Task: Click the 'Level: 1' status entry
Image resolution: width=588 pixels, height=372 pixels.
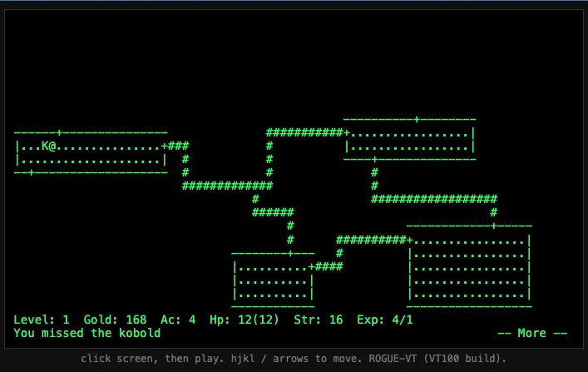Action: [x=42, y=320]
